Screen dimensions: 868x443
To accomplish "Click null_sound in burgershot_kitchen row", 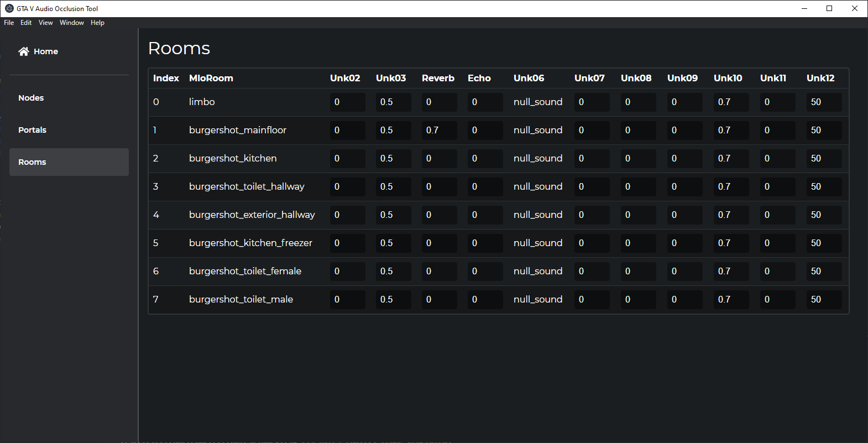I will tap(538, 158).
